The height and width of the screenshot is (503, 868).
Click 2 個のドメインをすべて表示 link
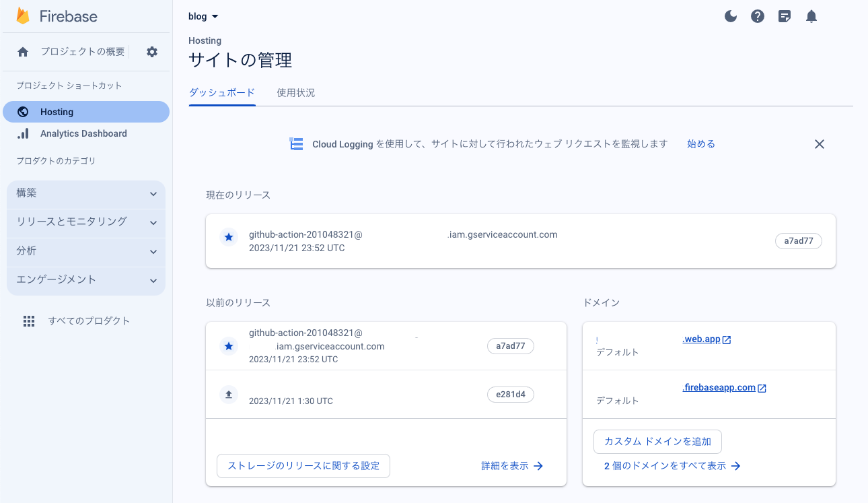pyautogui.click(x=665, y=466)
